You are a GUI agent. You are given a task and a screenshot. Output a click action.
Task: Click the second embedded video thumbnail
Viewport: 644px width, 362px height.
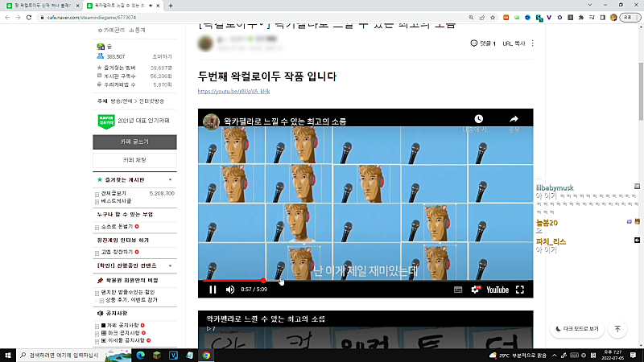(365, 330)
